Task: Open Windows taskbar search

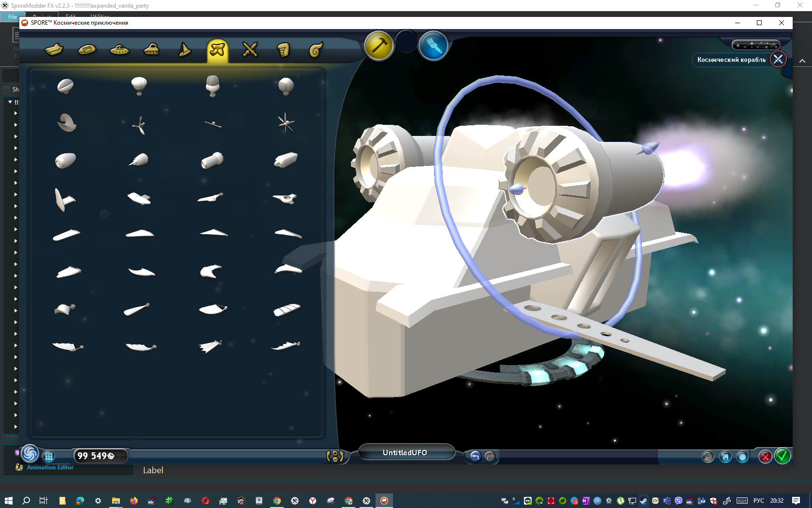Action: [x=26, y=501]
